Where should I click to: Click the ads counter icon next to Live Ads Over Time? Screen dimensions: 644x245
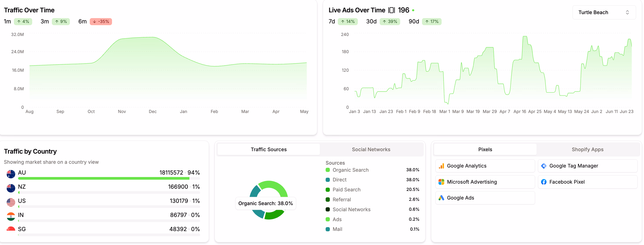(392, 10)
